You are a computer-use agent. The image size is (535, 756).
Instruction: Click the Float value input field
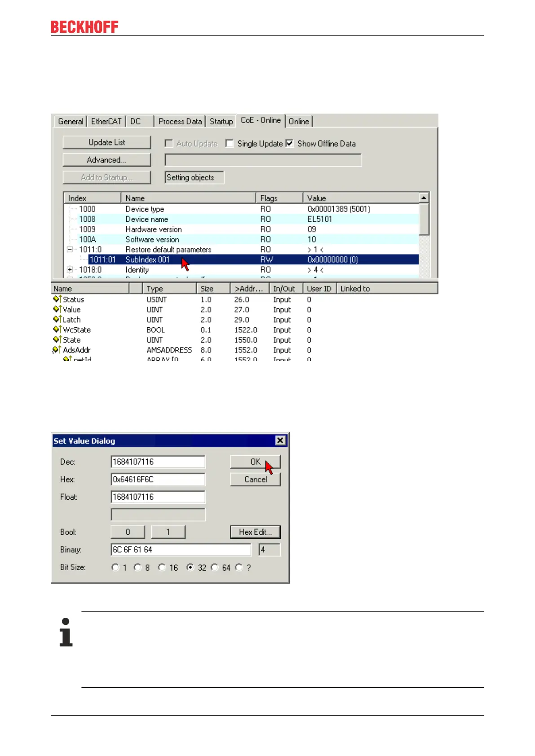tap(158, 497)
